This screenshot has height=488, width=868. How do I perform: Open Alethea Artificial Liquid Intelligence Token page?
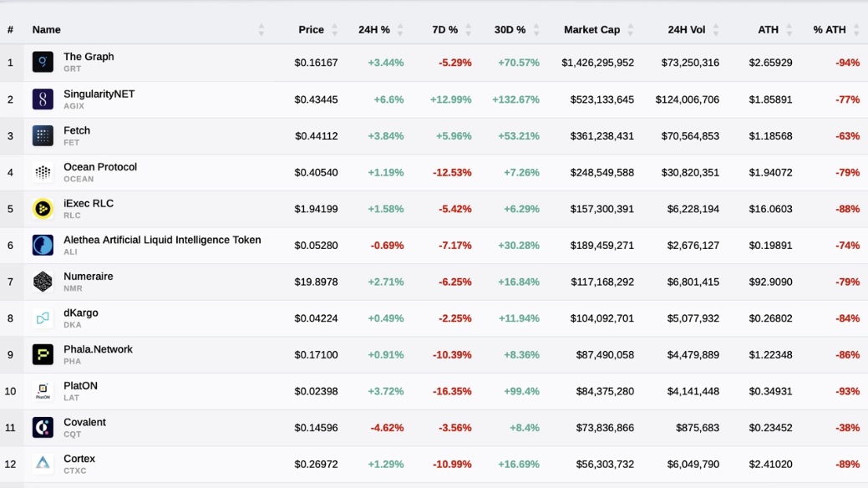tap(162, 240)
